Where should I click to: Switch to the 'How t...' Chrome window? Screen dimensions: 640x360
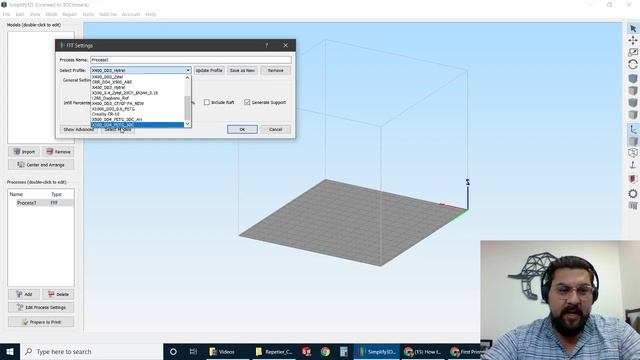[422, 351]
